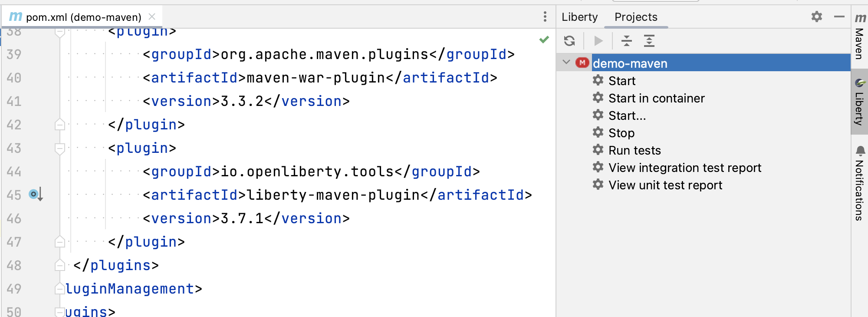Click the gear icon beside Start in container
The image size is (868, 317).
[598, 97]
